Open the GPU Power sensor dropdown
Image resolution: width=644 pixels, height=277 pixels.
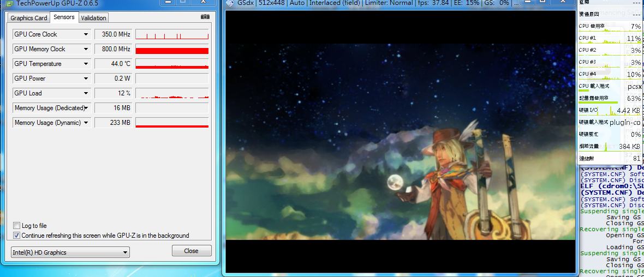(86, 79)
